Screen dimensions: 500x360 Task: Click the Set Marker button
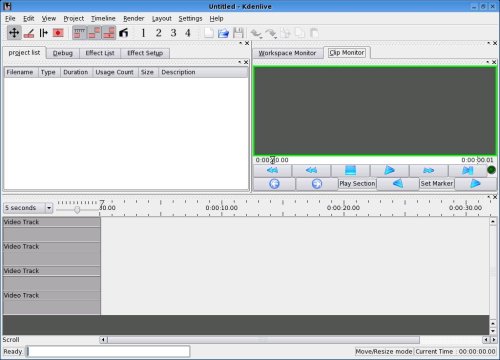tap(437, 184)
